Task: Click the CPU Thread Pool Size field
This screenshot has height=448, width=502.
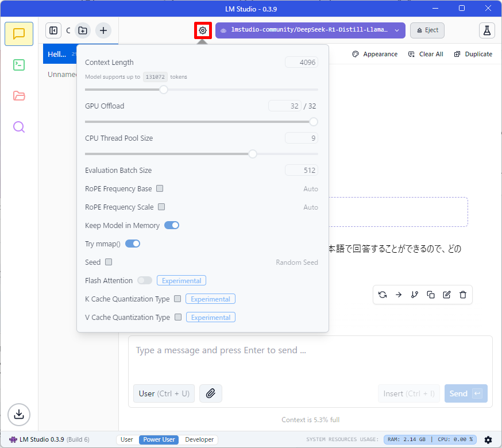Action: click(302, 138)
